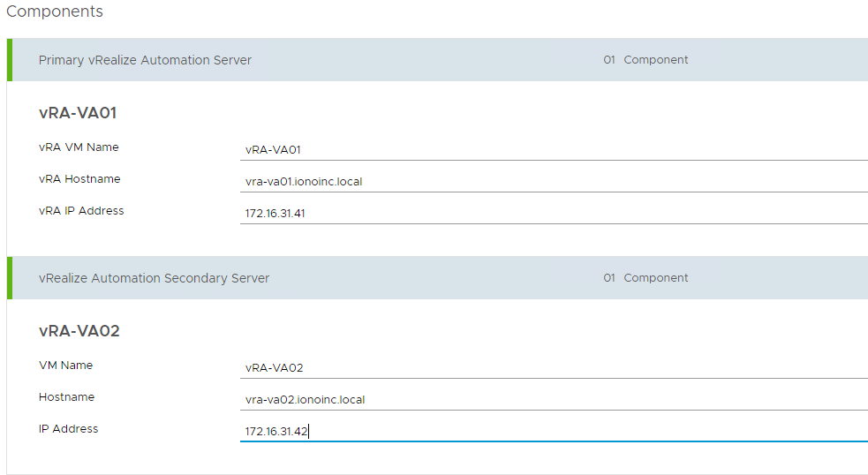
Task: Click the secondary server's 01 Component count
Action: [645, 278]
